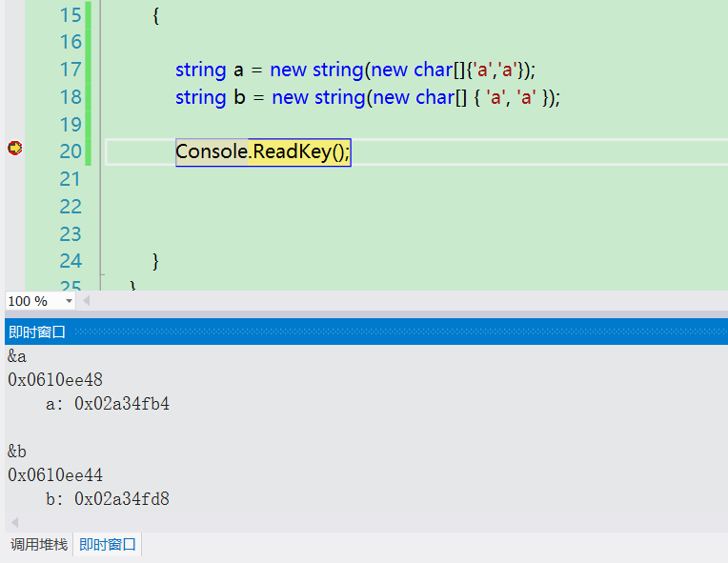Click line number 18 in the gutter
The image size is (728, 563).
(x=71, y=97)
